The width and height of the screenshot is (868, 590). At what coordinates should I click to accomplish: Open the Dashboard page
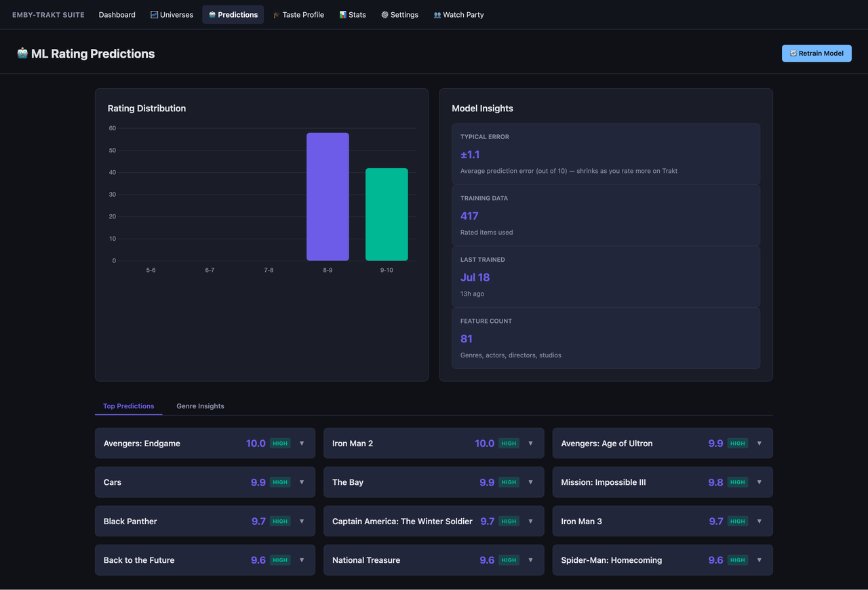coord(117,14)
